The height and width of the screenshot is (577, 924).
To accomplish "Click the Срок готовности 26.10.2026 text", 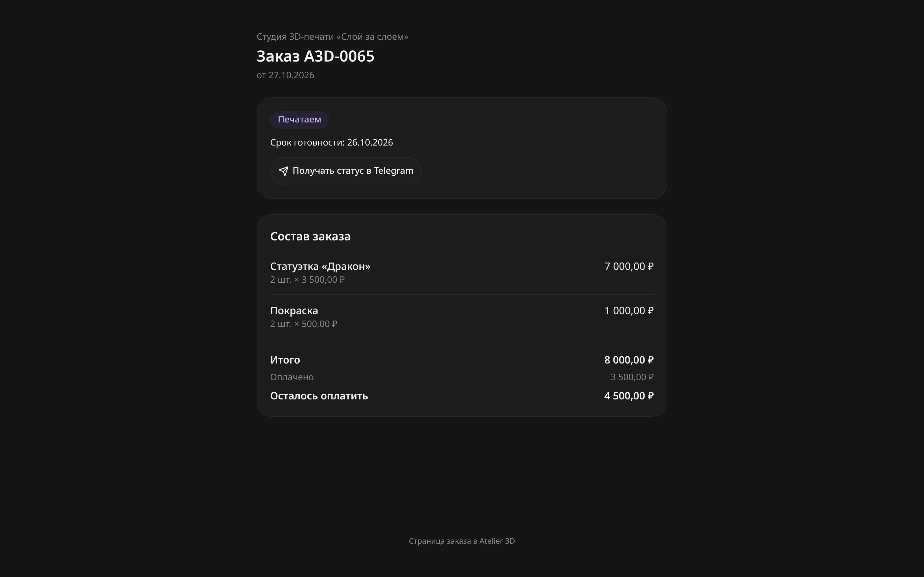I will 331,142.
